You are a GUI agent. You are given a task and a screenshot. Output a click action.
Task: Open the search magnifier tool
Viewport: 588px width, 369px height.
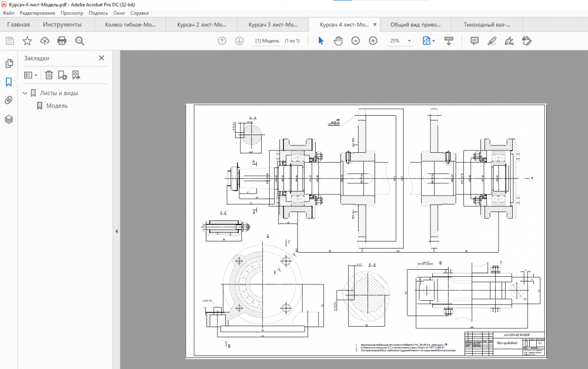(x=79, y=41)
